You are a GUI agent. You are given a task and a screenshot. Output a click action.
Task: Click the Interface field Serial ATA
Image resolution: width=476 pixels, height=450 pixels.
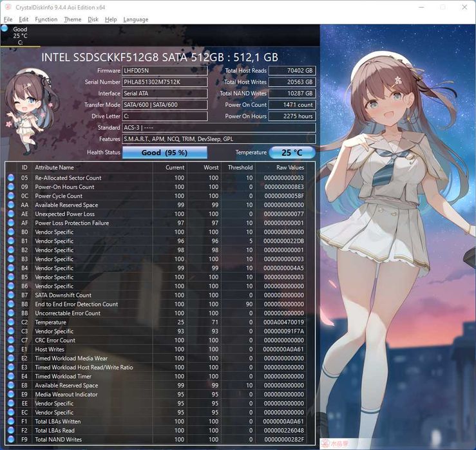click(164, 93)
